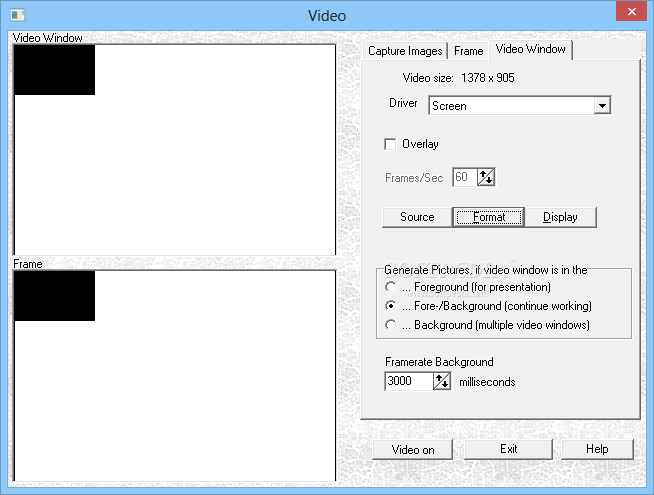Switch to the Capture Images tab
Viewport: 654px width, 495px height.
pos(405,51)
